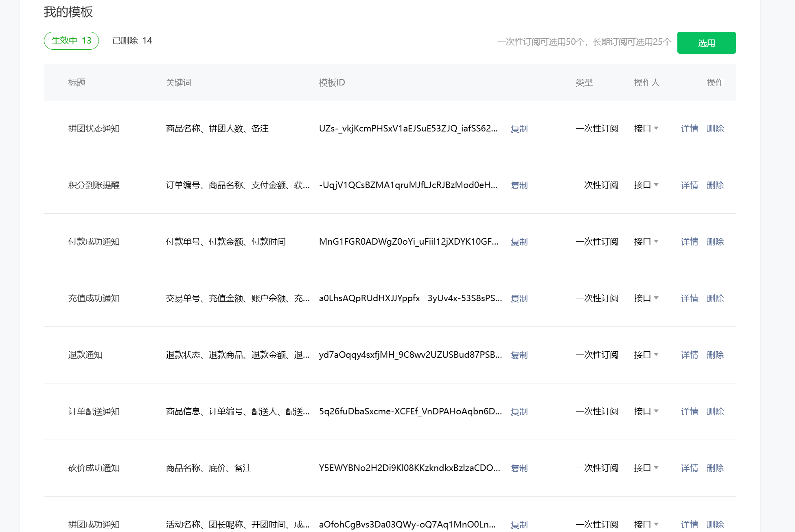Delete the 订单配送通知 template
The width and height of the screenshot is (795, 532).
click(x=715, y=412)
